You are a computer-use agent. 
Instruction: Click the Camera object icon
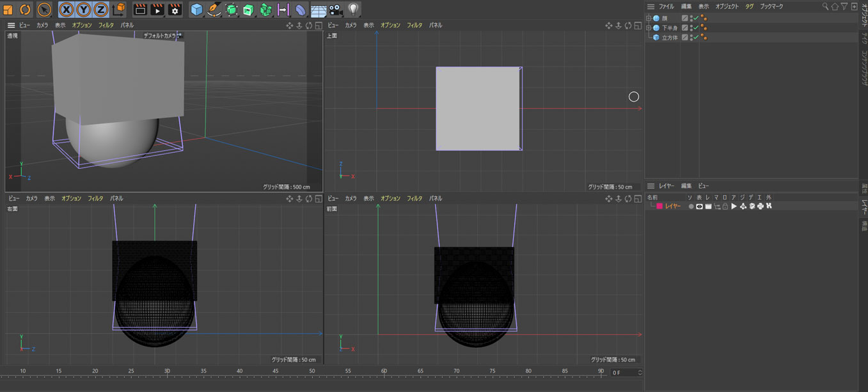coord(336,10)
